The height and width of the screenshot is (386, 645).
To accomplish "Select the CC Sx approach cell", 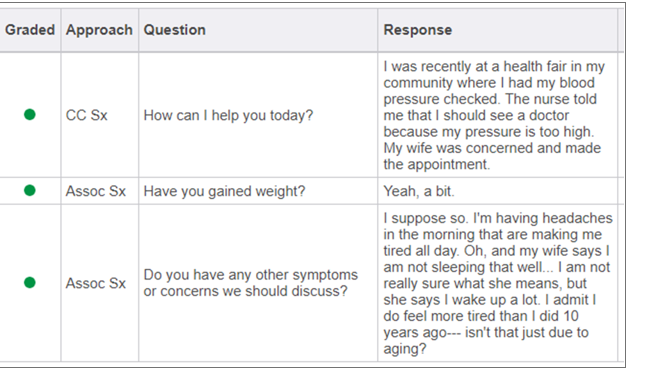I will tap(86, 115).
